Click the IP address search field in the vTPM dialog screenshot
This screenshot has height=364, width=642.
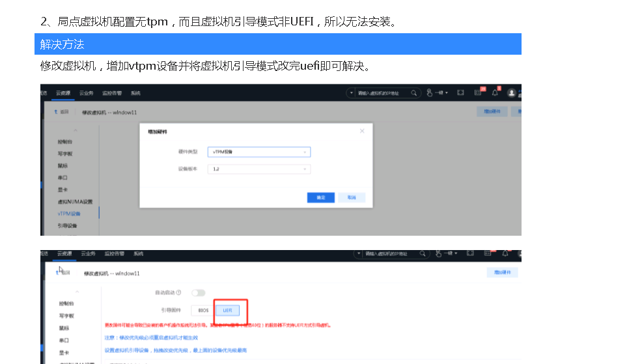pos(382,93)
